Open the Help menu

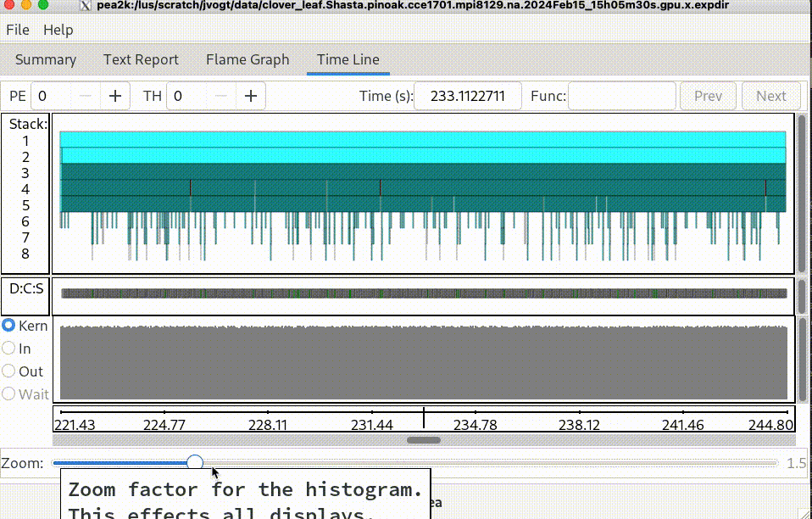pyautogui.click(x=58, y=30)
